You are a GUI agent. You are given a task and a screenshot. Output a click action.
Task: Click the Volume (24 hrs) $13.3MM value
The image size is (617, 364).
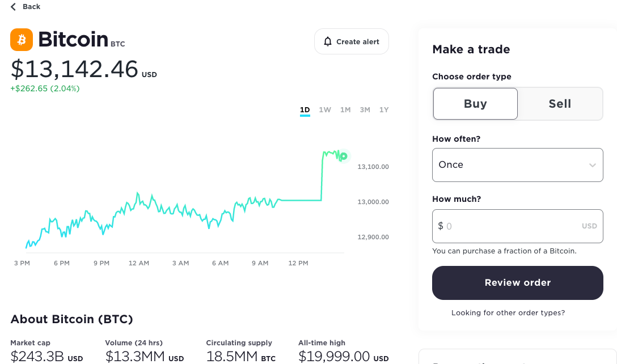click(x=135, y=357)
